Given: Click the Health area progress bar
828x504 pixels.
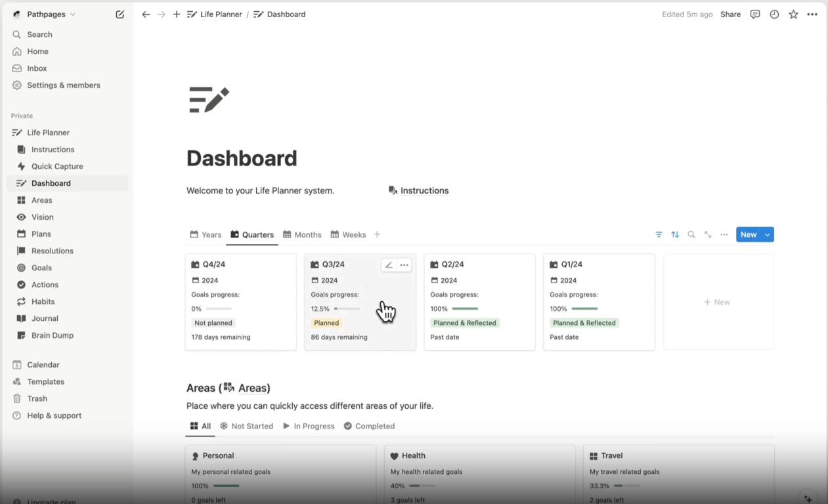Looking at the screenshot, I should pos(422,486).
